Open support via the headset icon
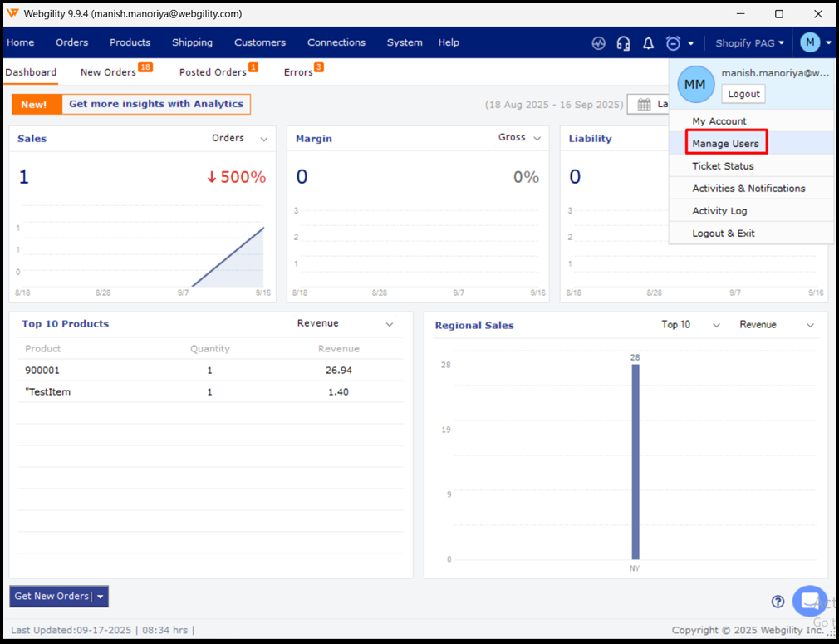The height and width of the screenshot is (644, 839). pyautogui.click(x=623, y=43)
